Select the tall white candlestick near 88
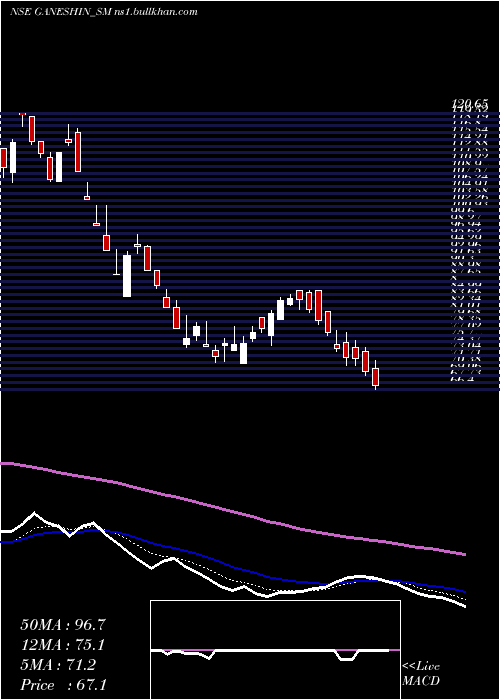Screen dimensions: 500x700 pyautogui.click(x=127, y=275)
